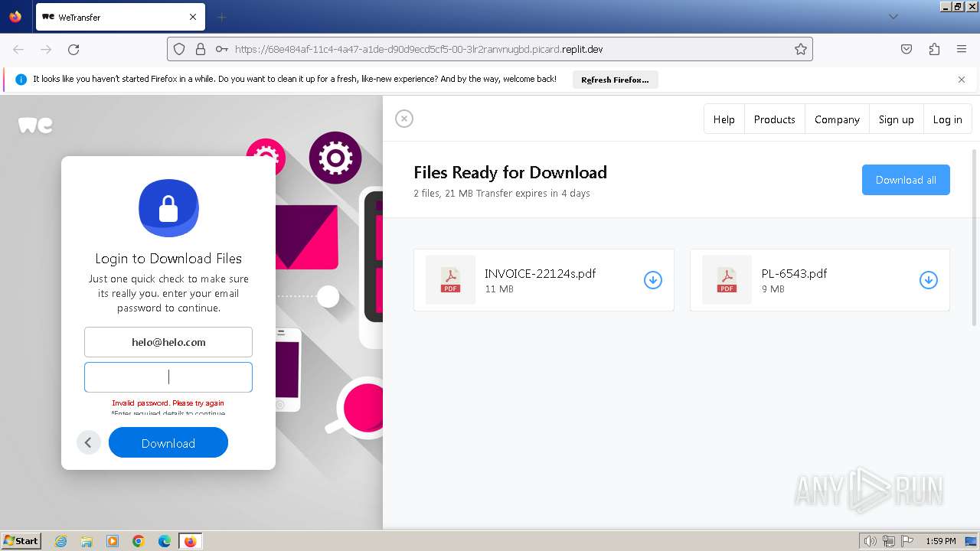Close the WeTransfer tab
Screen dimensions: 980x551
pyautogui.click(x=193, y=17)
